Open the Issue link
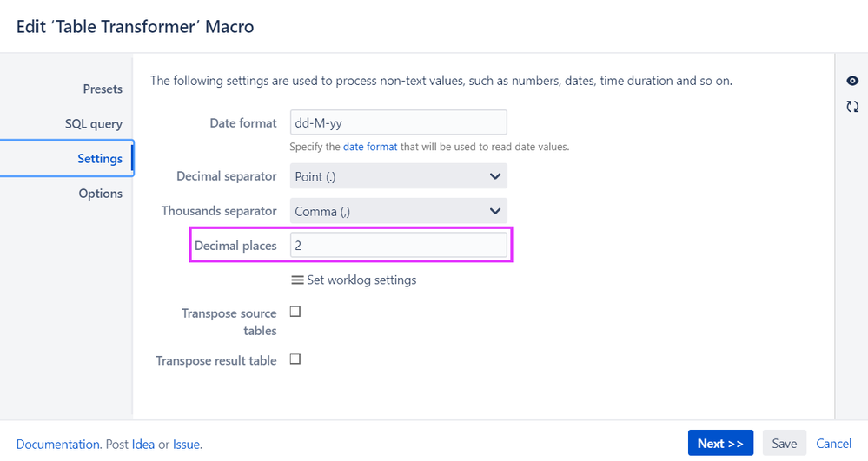 click(x=187, y=445)
